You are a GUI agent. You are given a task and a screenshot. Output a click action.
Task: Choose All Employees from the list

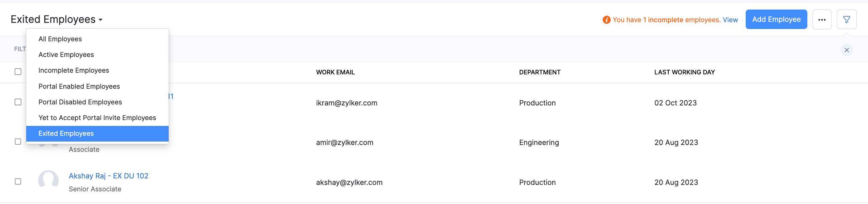[60, 39]
